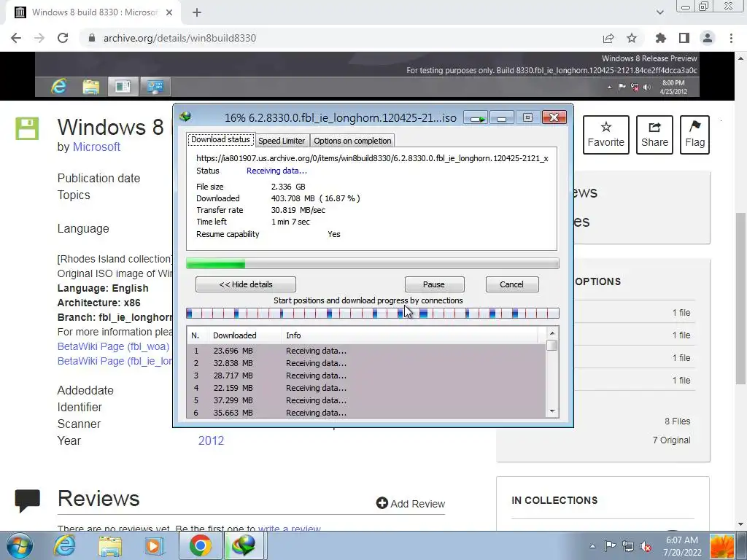The width and height of the screenshot is (747, 560).
Task: Reload the archive.org page
Action: tap(63, 38)
